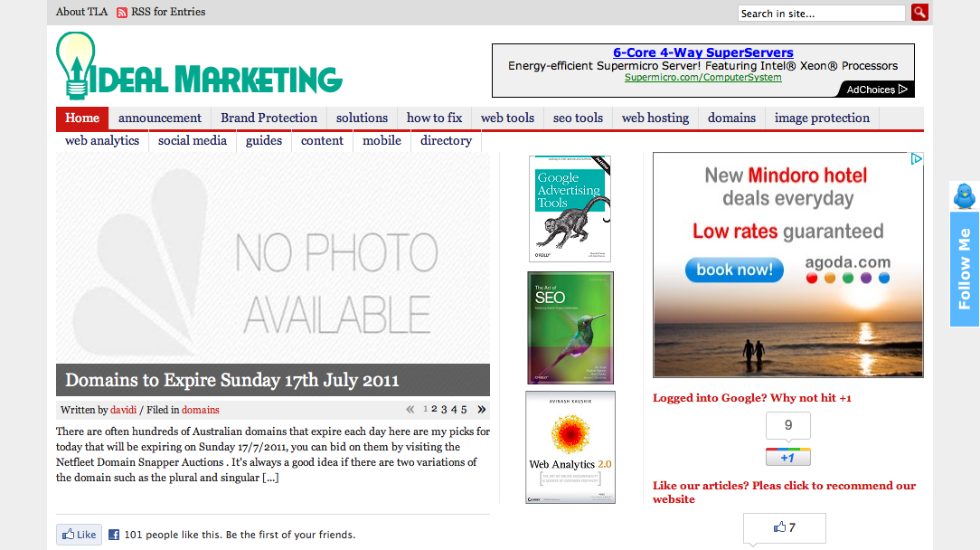The height and width of the screenshot is (550, 980).
Task: Click the article excerpt read-more ellipsis
Action: click(270, 478)
